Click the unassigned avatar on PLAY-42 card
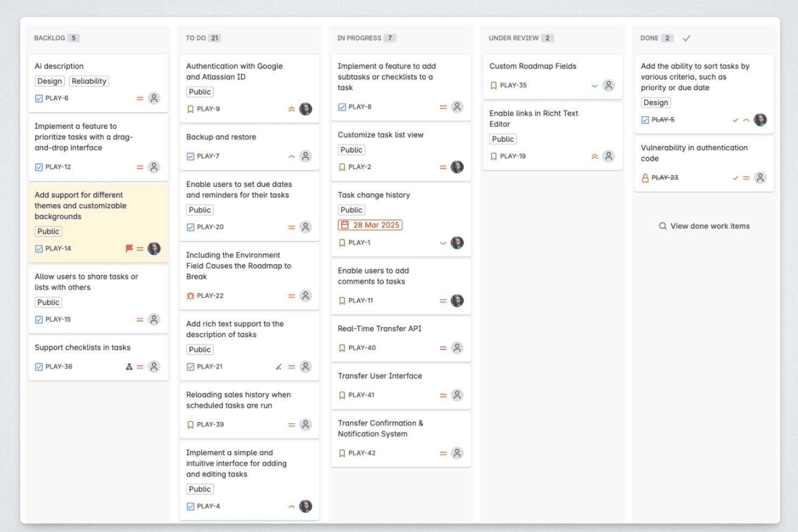This screenshot has width=798, height=532. point(457,453)
